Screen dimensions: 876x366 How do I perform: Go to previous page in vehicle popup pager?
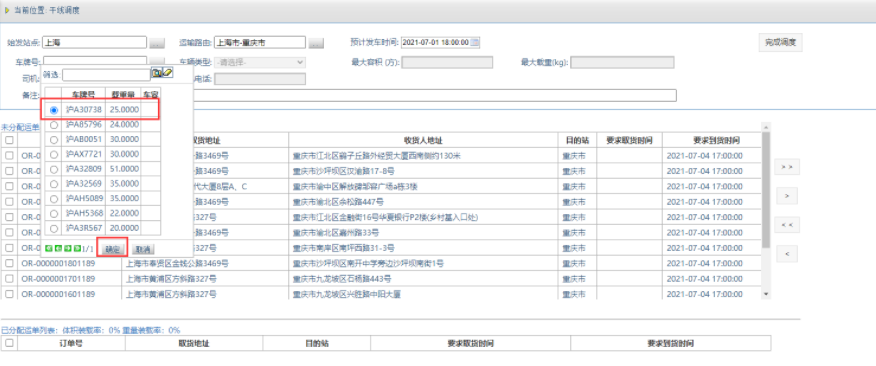coord(58,249)
